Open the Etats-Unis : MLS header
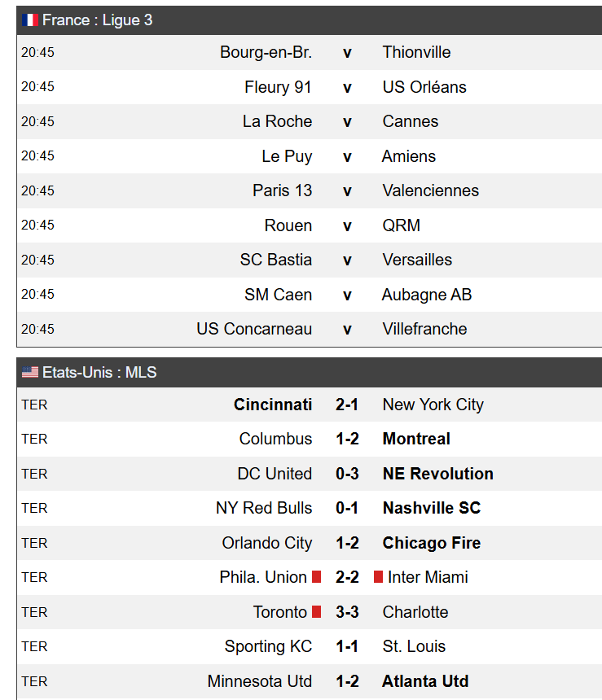Screen dimensions: 602x700 point(310,372)
